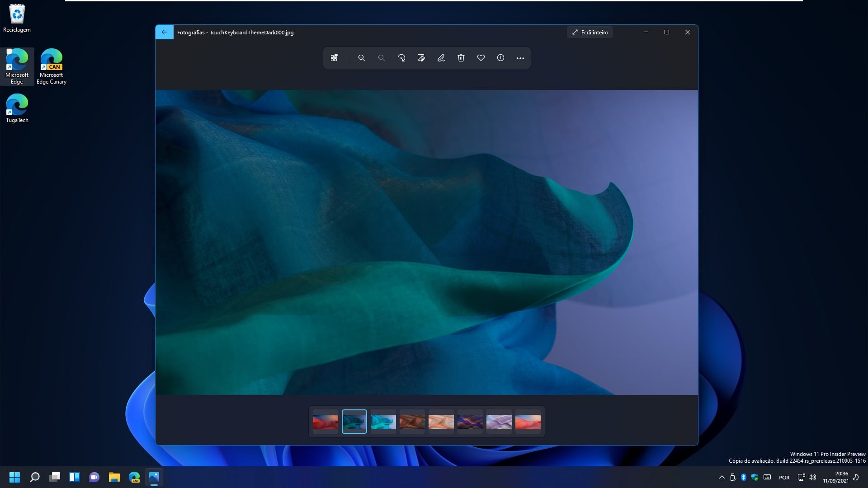The height and width of the screenshot is (488, 868).
Task: Expand hidden system tray icons chevron
Action: [722, 477]
